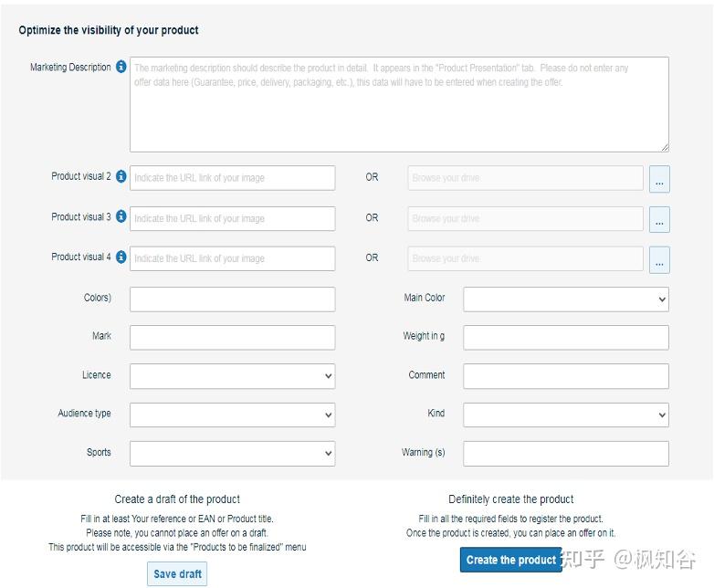Focus the Warning(s) input field
Image resolution: width=714 pixels, height=588 pixels.
pyautogui.click(x=565, y=454)
